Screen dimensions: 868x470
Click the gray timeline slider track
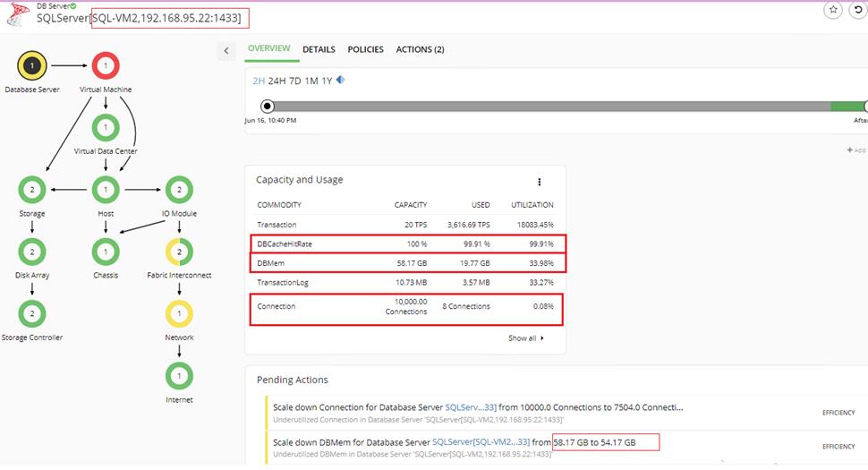pos(552,106)
